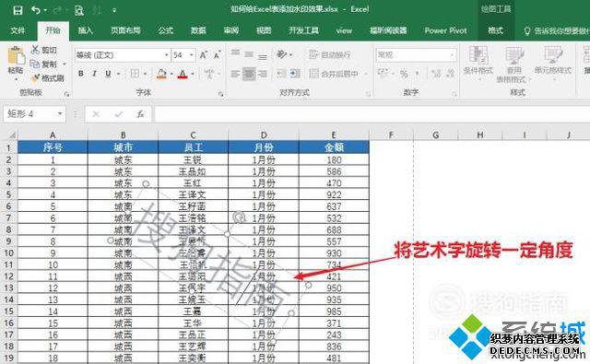
Task: Open the Conditional Formatting icon
Action: click(478, 55)
